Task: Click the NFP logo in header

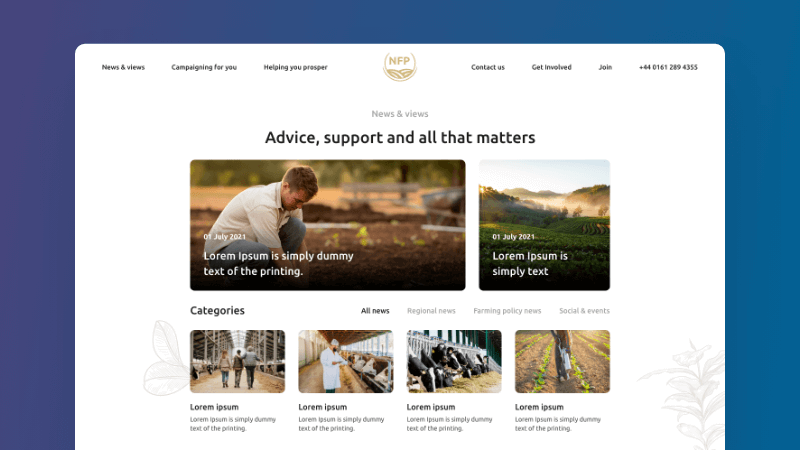Action: (x=400, y=67)
